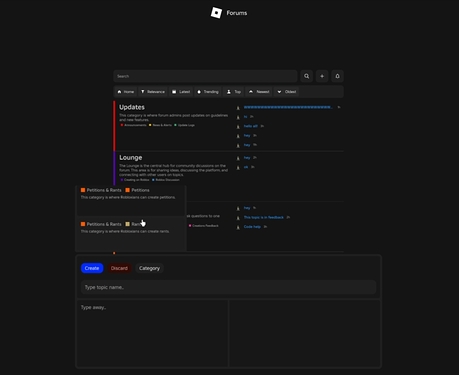This screenshot has height=375, width=459.
Task: Open the 'hello all' topic link
Action: coord(251,126)
